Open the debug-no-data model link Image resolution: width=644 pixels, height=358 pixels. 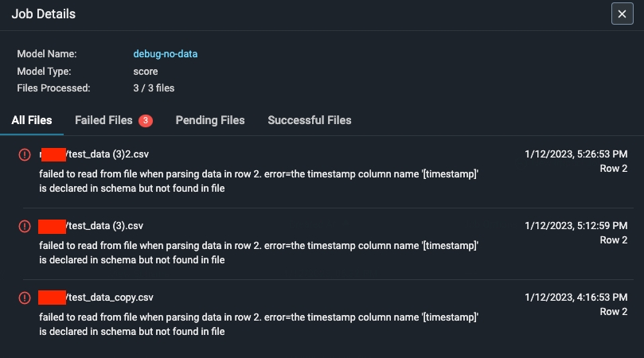[x=165, y=54]
